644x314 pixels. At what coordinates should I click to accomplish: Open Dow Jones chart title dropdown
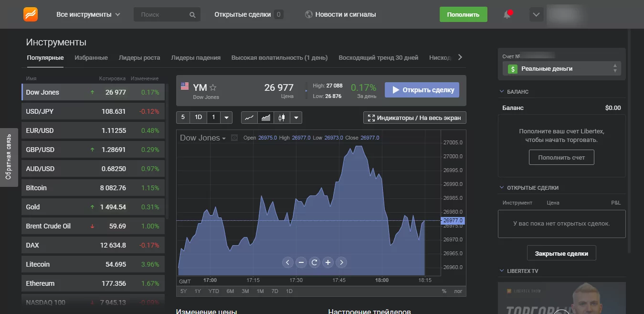point(203,138)
